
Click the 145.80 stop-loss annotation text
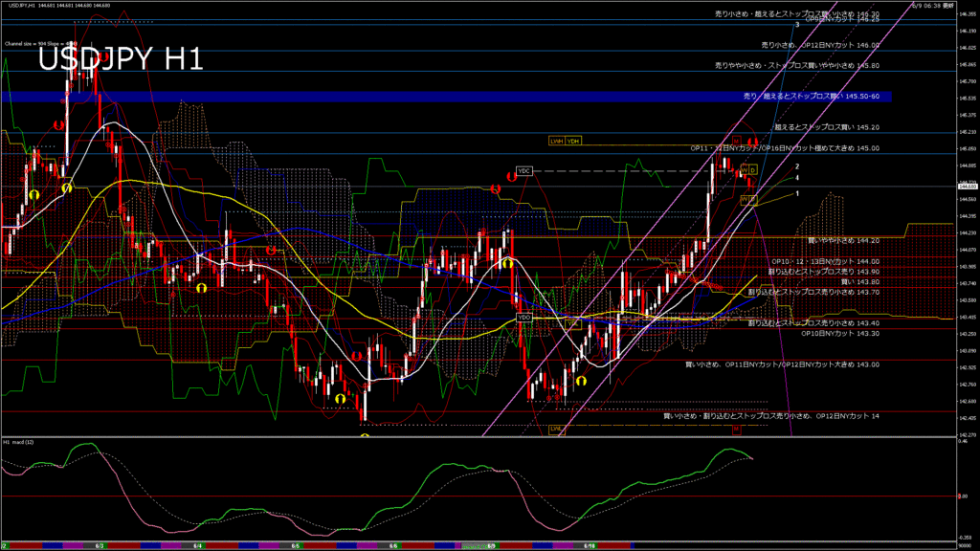[x=797, y=65]
